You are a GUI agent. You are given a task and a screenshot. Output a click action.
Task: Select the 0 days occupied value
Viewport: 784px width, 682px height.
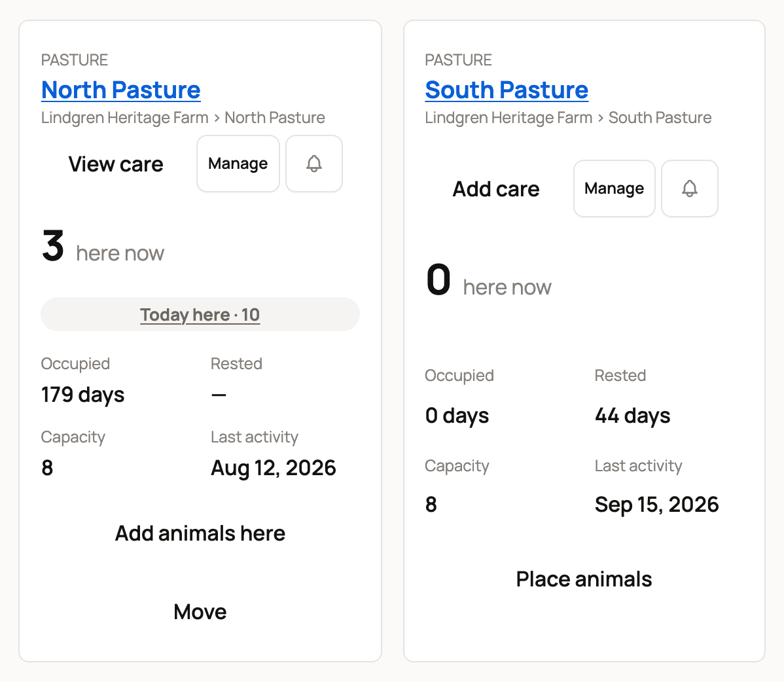click(x=457, y=416)
